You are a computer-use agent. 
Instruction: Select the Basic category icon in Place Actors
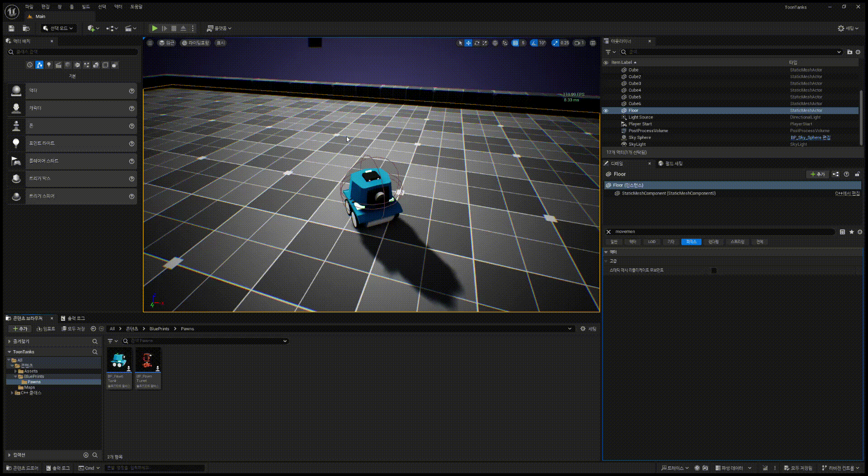coord(39,65)
